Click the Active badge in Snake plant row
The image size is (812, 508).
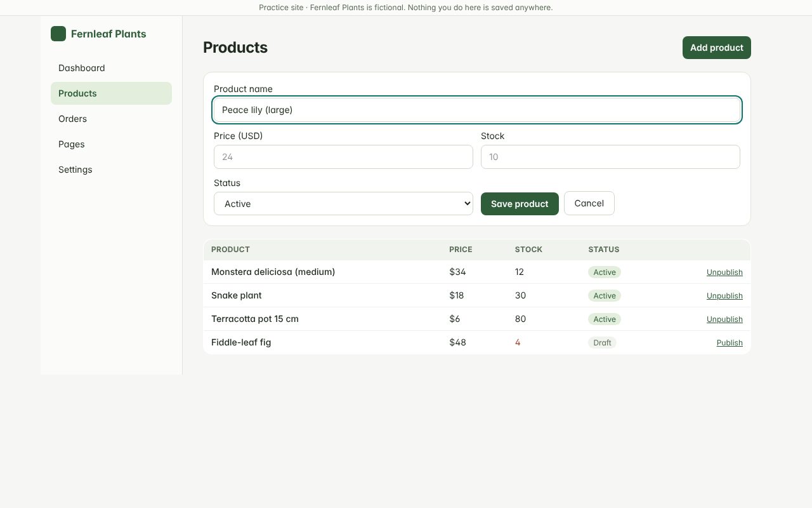click(605, 296)
